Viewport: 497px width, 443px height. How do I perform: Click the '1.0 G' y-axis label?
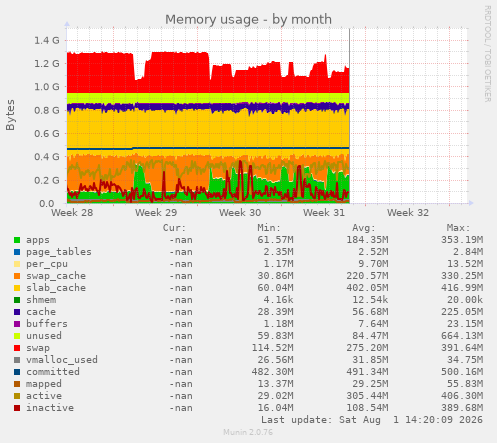[x=47, y=87]
